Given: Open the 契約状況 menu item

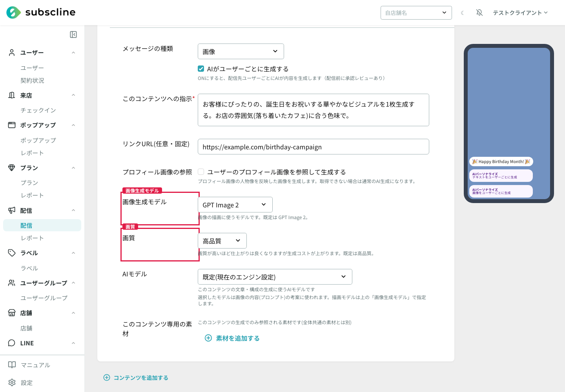Looking at the screenshot, I should coord(32,80).
